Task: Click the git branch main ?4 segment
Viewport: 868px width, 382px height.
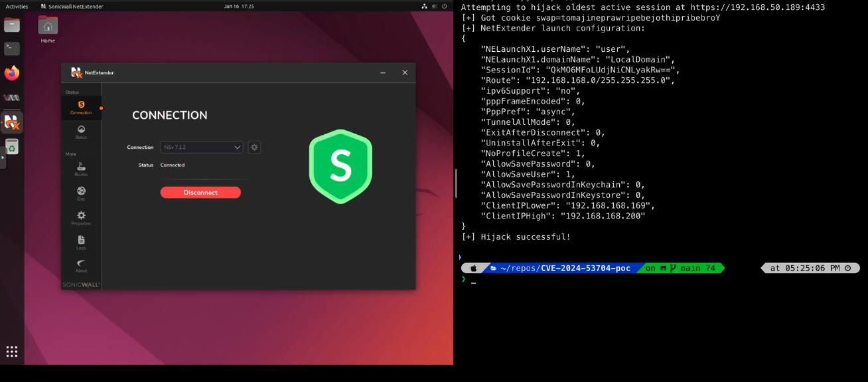Action: click(x=681, y=268)
